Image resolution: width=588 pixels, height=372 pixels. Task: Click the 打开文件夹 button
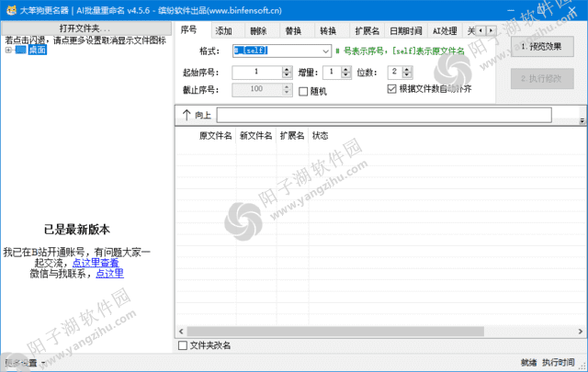click(86, 28)
